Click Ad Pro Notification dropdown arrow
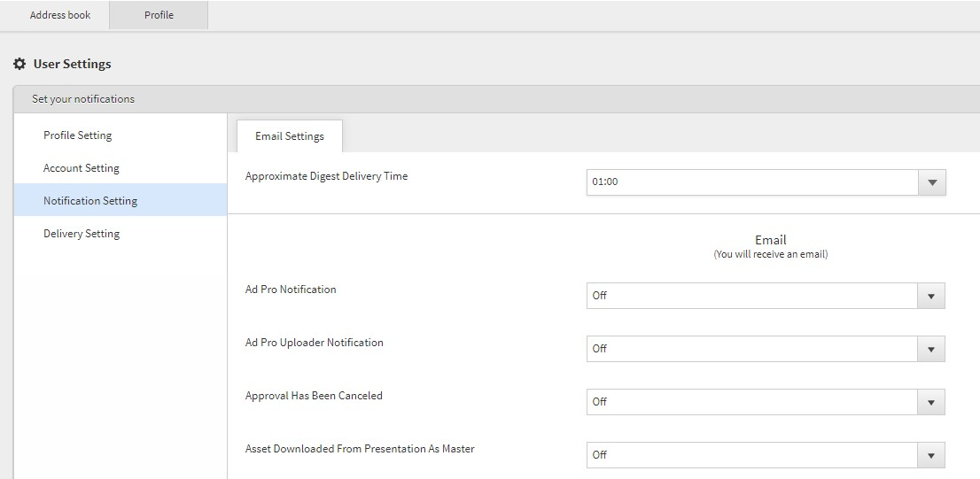980x479 pixels. pyautogui.click(x=931, y=296)
